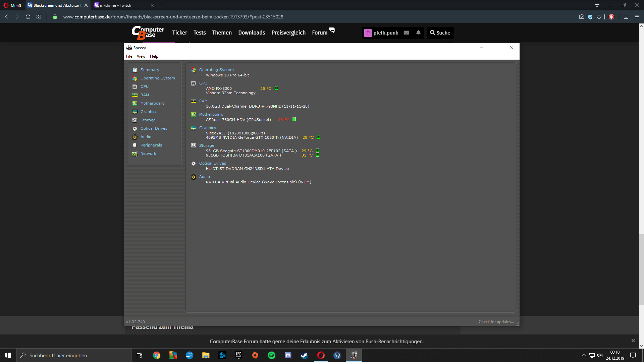This screenshot has height=362, width=644.
Task: Click the GPU temperature status indicator
Action: (x=319, y=137)
